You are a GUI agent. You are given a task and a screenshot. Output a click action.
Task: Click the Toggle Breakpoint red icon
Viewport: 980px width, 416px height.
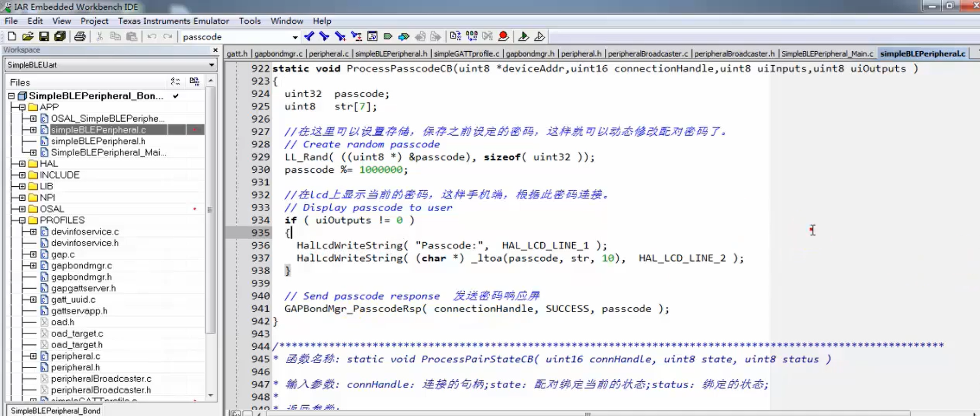coord(503,36)
